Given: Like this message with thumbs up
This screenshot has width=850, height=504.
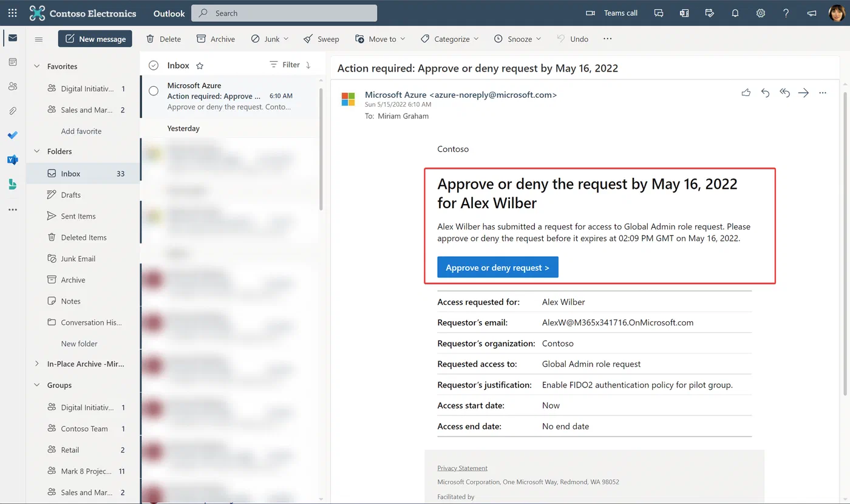Looking at the screenshot, I should pyautogui.click(x=746, y=93).
